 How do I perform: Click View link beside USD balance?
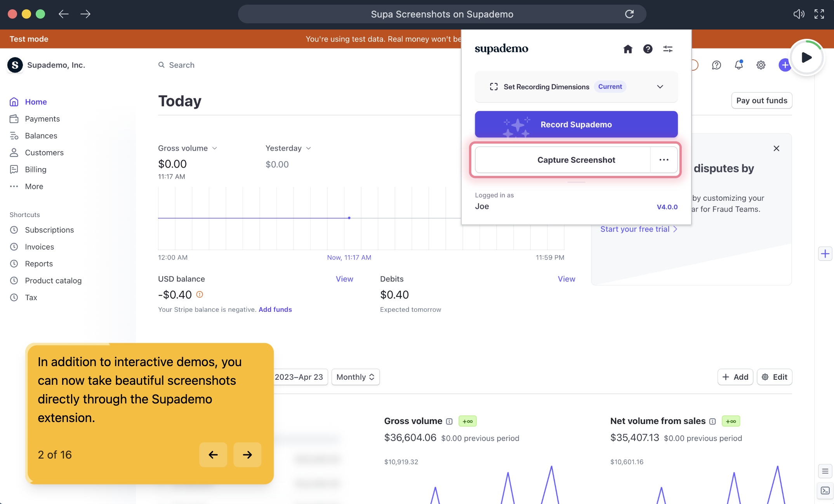coord(344,279)
